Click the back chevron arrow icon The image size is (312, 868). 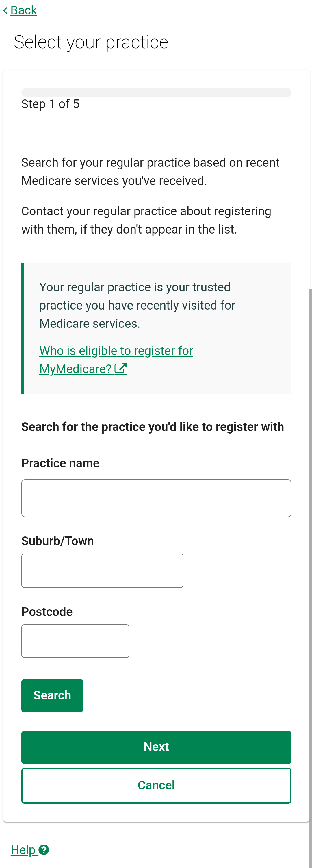tap(5, 10)
